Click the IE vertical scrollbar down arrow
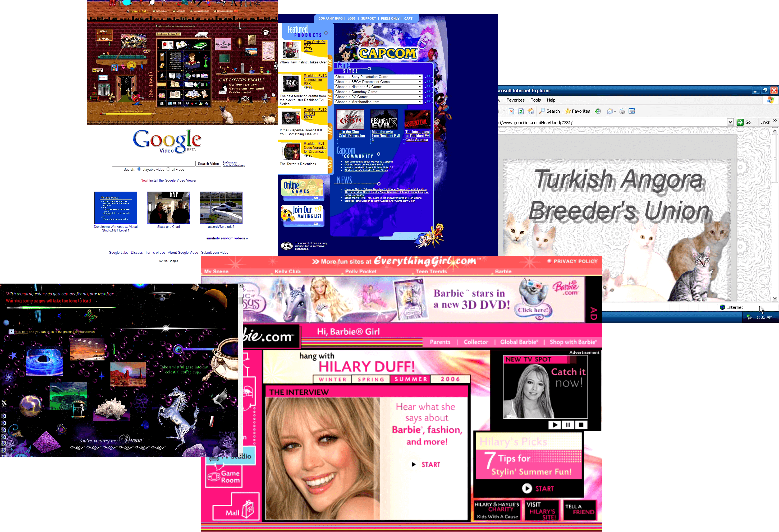Viewport: 779px width, 532px height. pyautogui.click(x=775, y=298)
